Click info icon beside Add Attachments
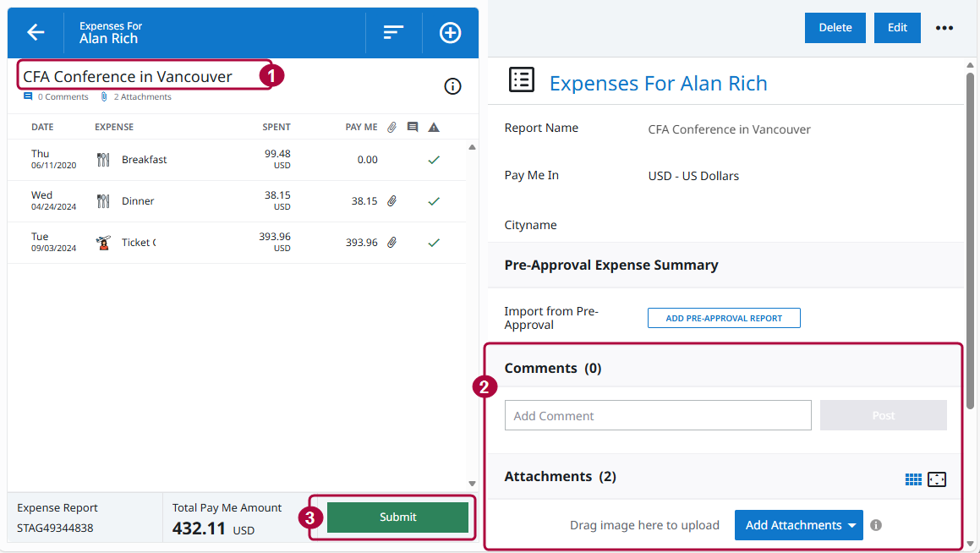This screenshot has width=980, height=553. tap(876, 525)
